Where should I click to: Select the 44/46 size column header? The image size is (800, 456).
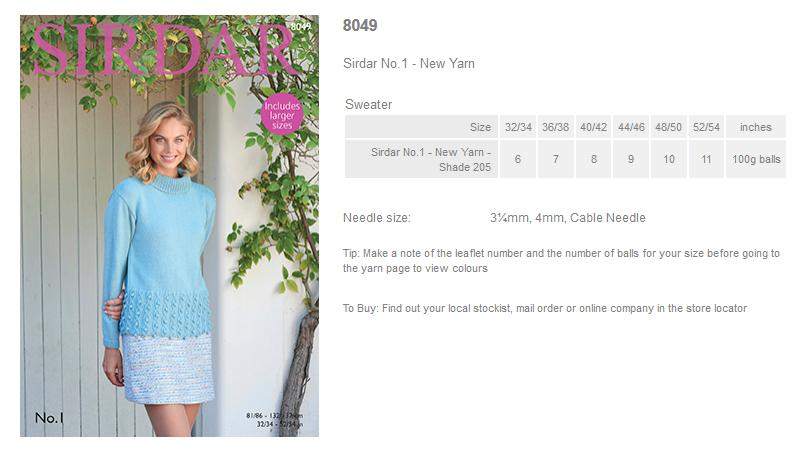pos(631,127)
